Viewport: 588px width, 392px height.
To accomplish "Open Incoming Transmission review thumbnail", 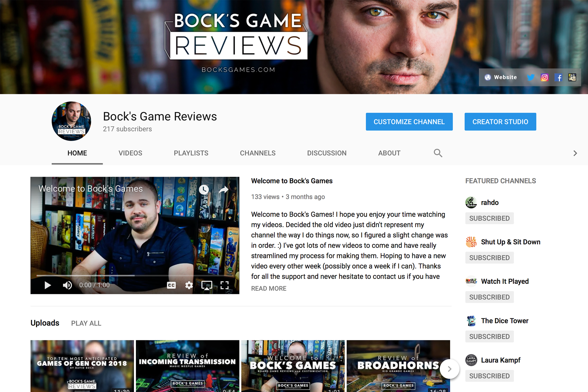I will 188,366.
